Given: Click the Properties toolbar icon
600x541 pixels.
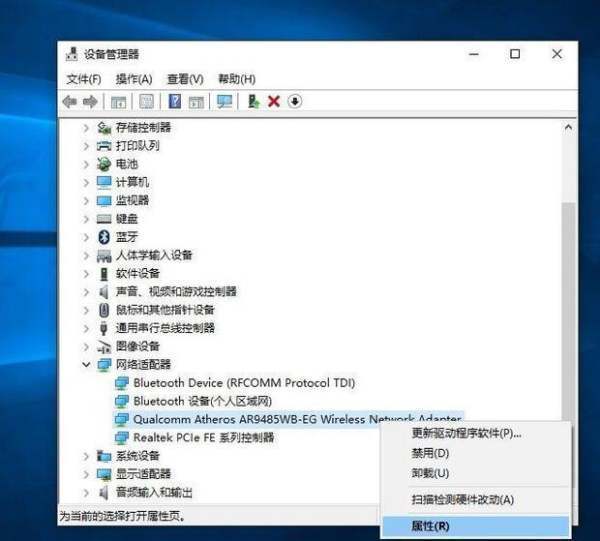Looking at the screenshot, I should (146, 102).
